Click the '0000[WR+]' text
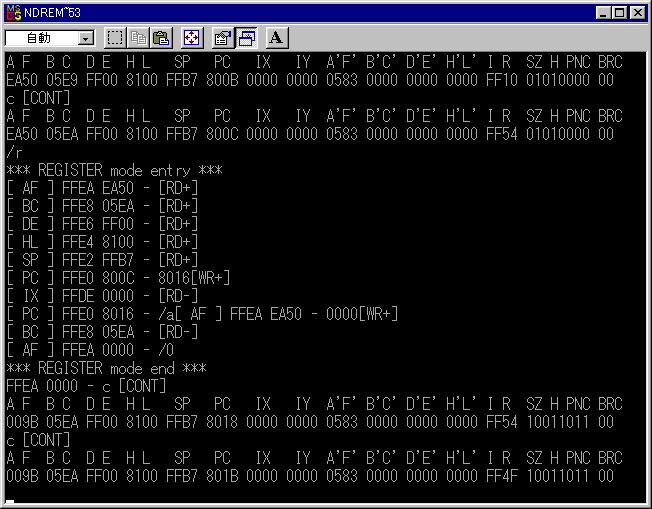652x509 pixels. 362,314
